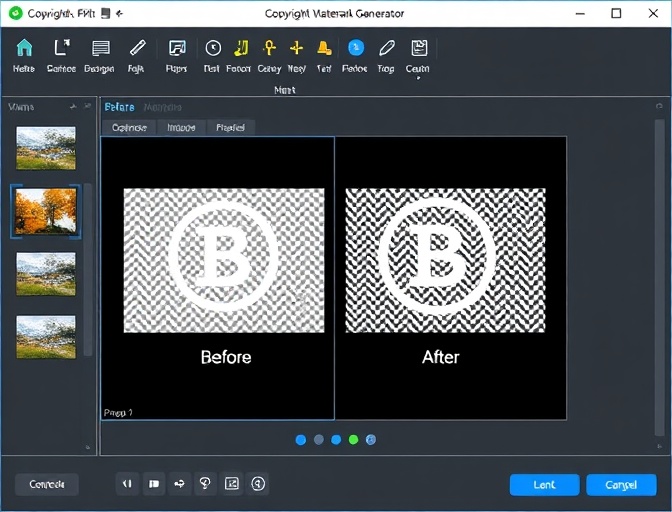Click the grey button at bottom left
Screen dimensions: 672x512
coord(47,484)
